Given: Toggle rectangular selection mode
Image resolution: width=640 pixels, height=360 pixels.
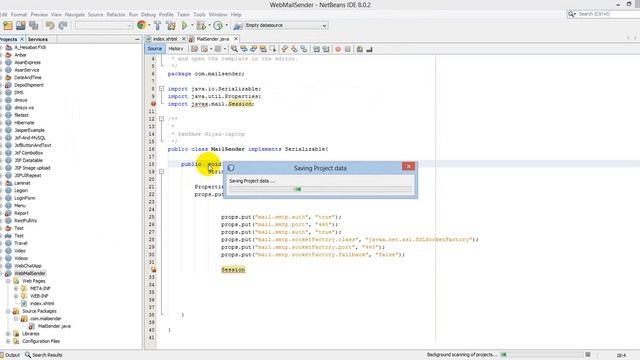Looking at the screenshot, I should [x=273, y=49].
